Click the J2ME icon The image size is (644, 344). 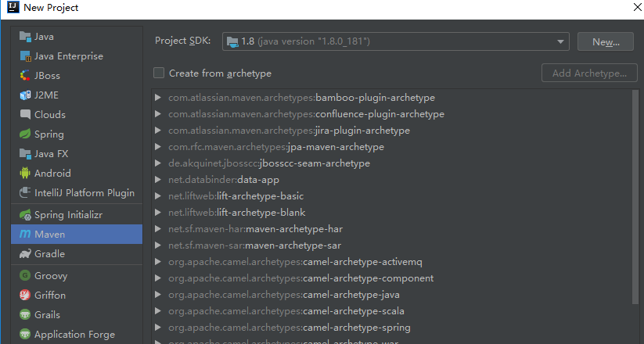pyautogui.click(x=25, y=95)
